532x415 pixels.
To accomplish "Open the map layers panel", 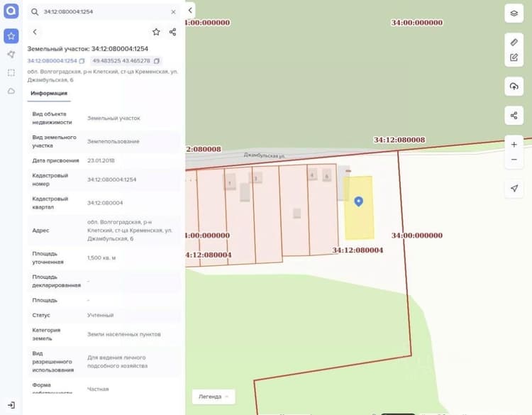I will pyautogui.click(x=514, y=13).
